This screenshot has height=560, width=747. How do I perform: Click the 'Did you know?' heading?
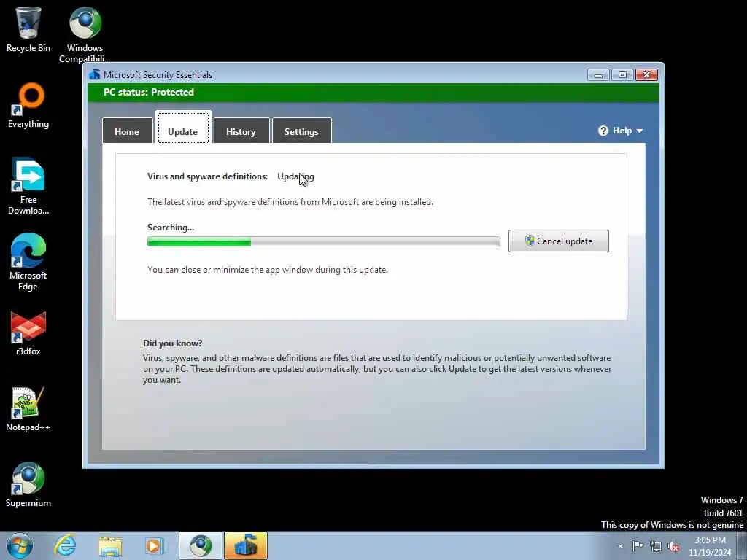tap(172, 343)
